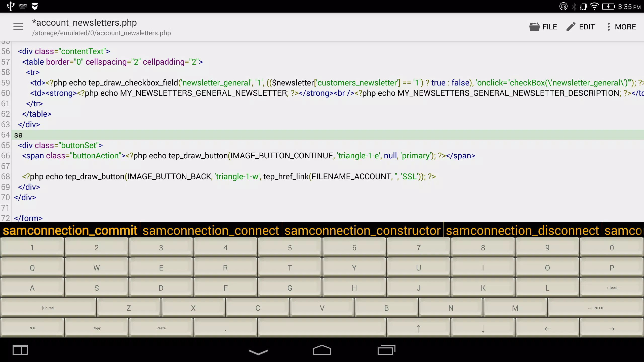Tap the space bar
This screenshot has width=644, height=362.
[x=322, y=328]
